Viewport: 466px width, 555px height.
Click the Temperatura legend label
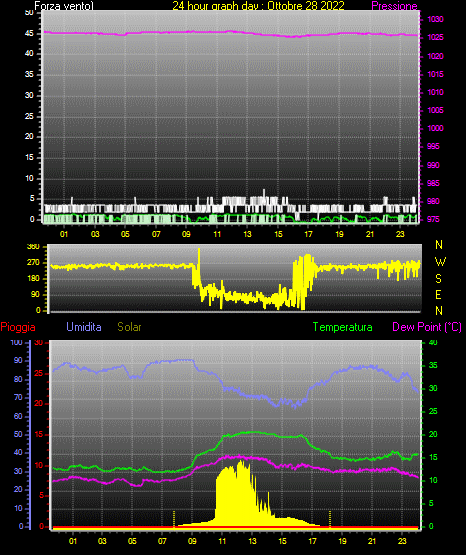tap(343, 327)
